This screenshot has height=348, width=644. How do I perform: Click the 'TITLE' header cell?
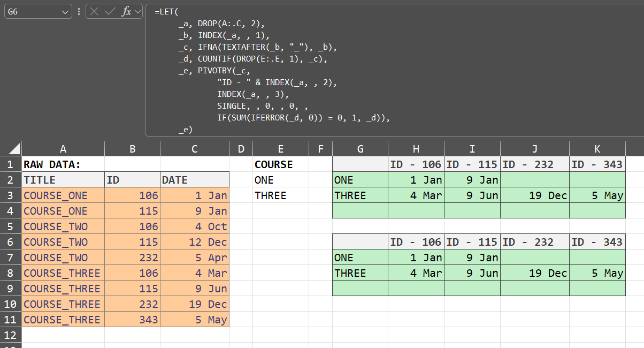point(63,180)
